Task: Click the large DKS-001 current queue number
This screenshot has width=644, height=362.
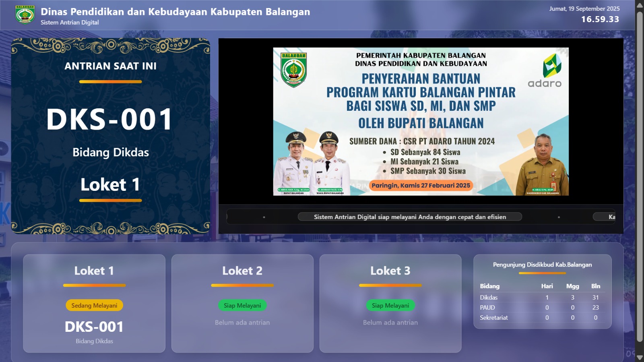Action: tap(110, 120)
